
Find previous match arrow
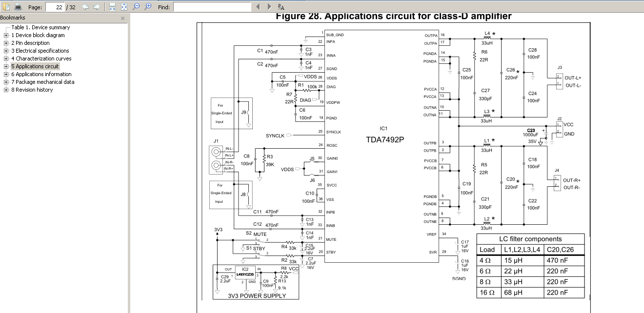tap(258, 7)
